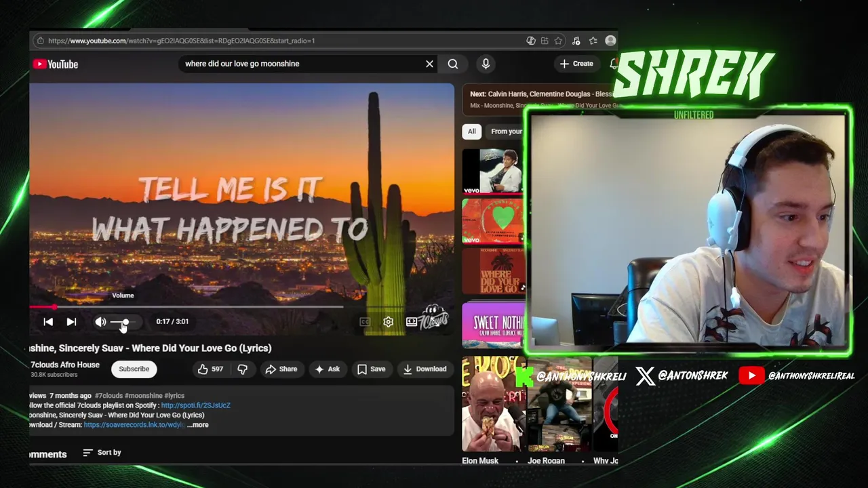The height and width of the screenshot is (488, 868).
Task: Toggle closed captions (CC) button
Action: pyautogui.click(x=365, y=322)
